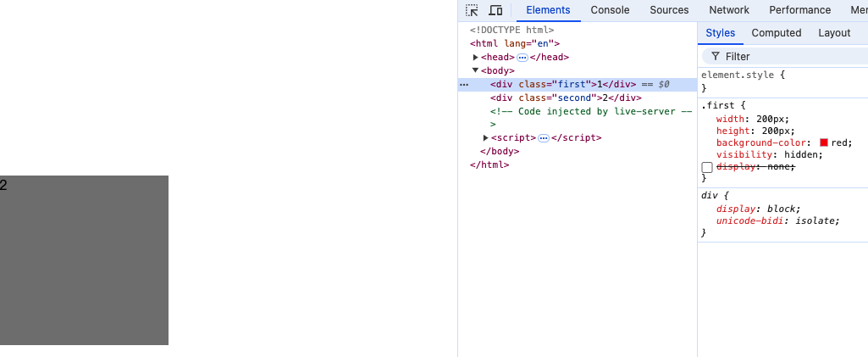
Task: Select the div class="second" node
Action: click(x=566, y=98)
